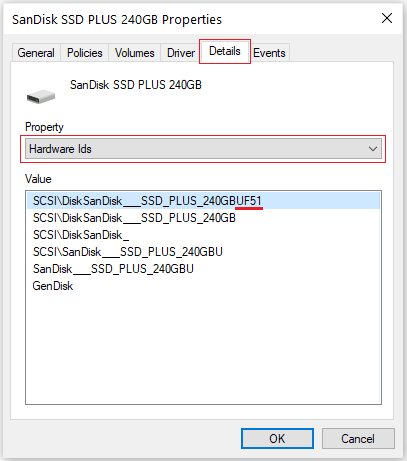Viewport: 407px width, 461px height.
Task: Open the Property dropdown showing Hardware Ids
Action: pyautogui.click(x=203, y=149)
